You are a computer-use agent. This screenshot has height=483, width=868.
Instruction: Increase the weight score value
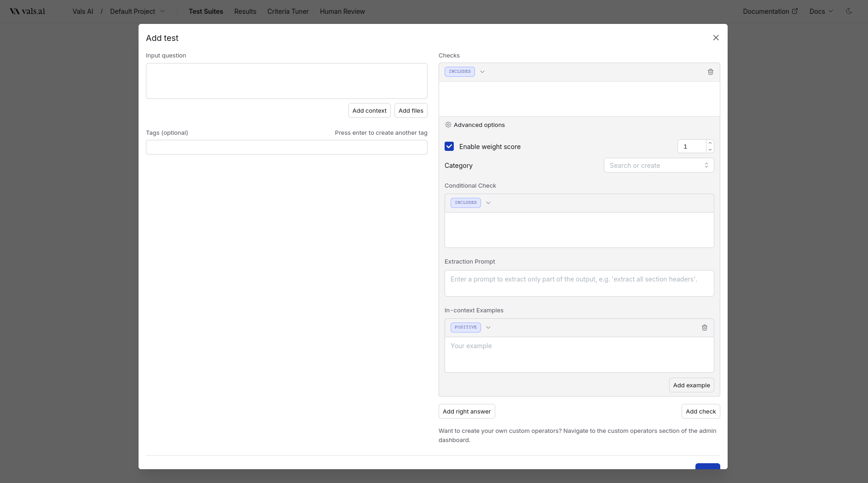[x=710, y=143]
